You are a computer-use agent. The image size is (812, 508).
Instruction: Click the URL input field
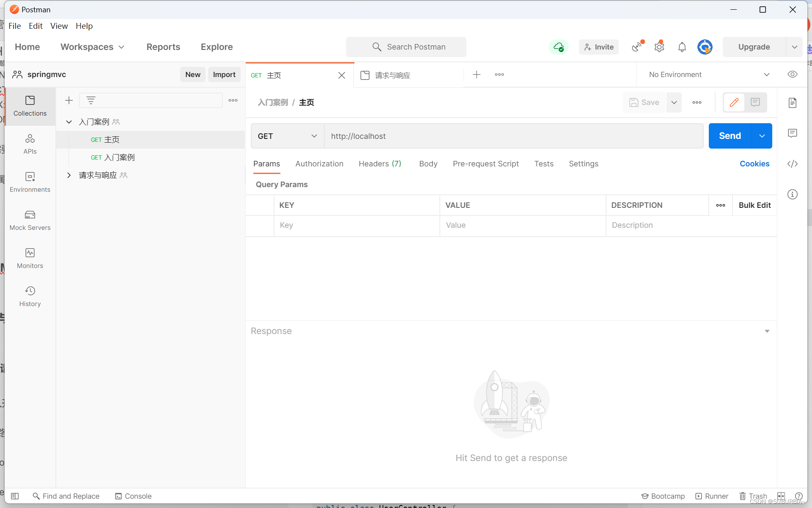point(514,136)
